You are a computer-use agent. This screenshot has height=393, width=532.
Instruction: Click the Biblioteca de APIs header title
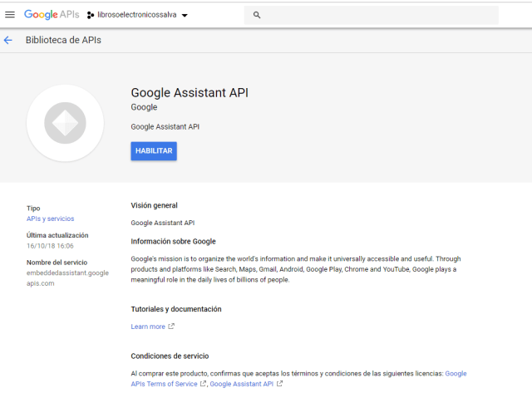click(x=63, y=40)
